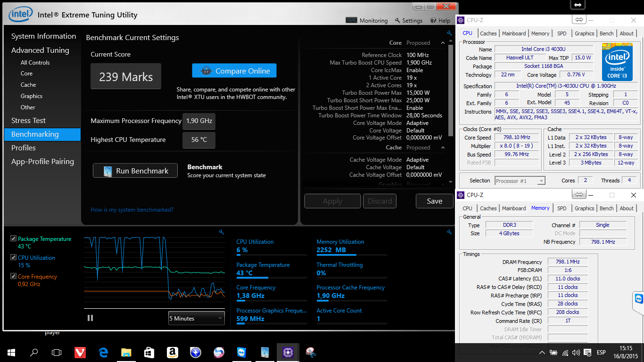Open App-Profile Pairing section
The width and height of the screenshot is (644, 362).
(42, 161)
